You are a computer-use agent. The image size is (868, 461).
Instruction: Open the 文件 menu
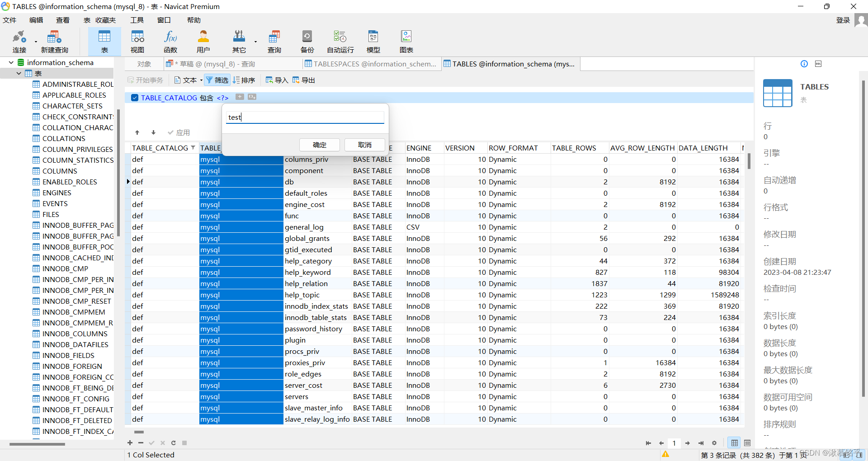pos(9,20)
